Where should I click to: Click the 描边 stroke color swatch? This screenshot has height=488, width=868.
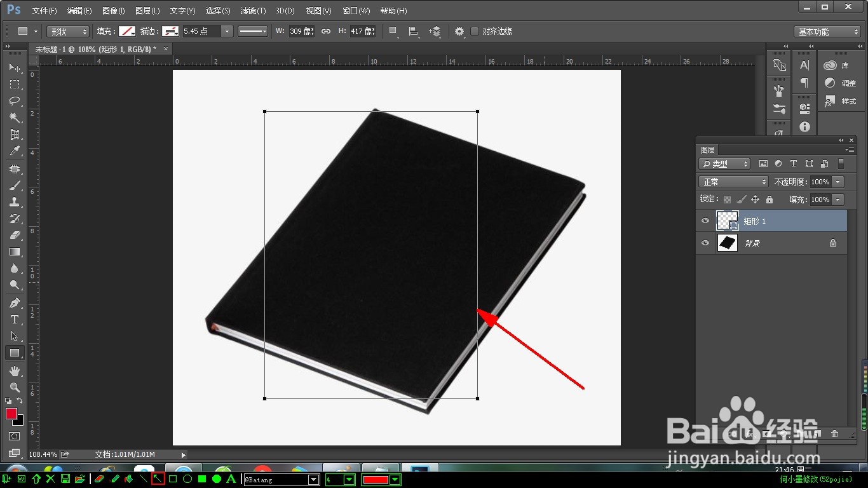(x=170, y=31)
